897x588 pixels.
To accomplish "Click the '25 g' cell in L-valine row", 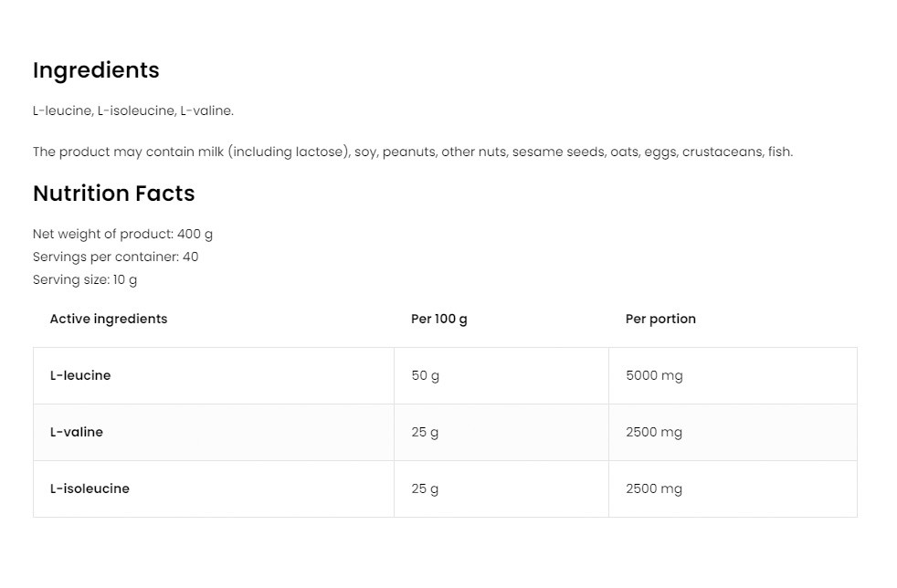I will 425,432.
